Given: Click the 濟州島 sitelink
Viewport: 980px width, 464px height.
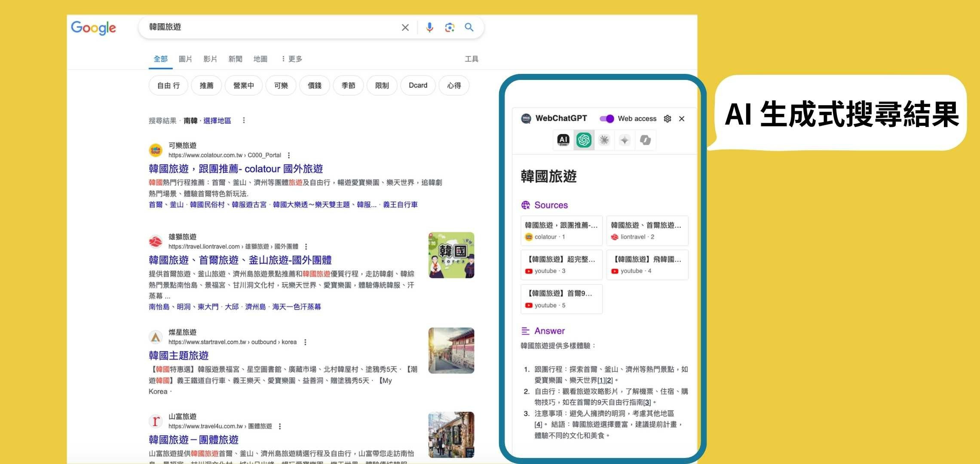Looking at the screenshot, I should pyautogui.click(x=255, y=307).
